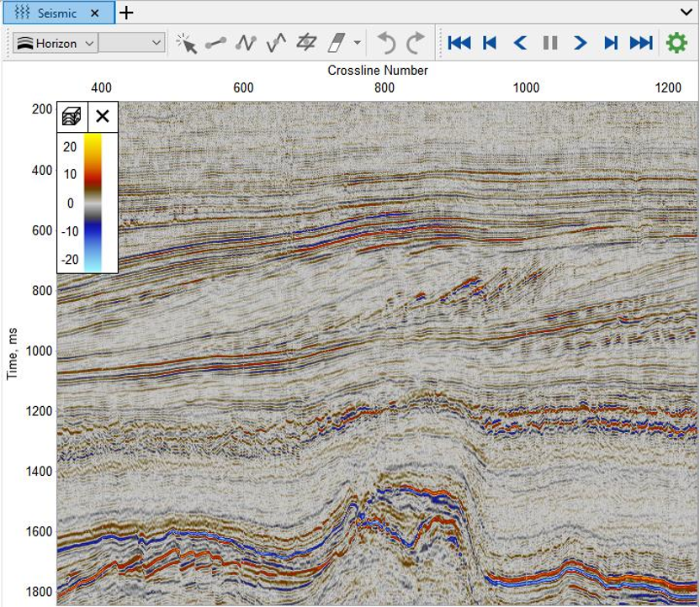Jump to the first section
Screen dimensions: 700x607
tap(459, 43)
